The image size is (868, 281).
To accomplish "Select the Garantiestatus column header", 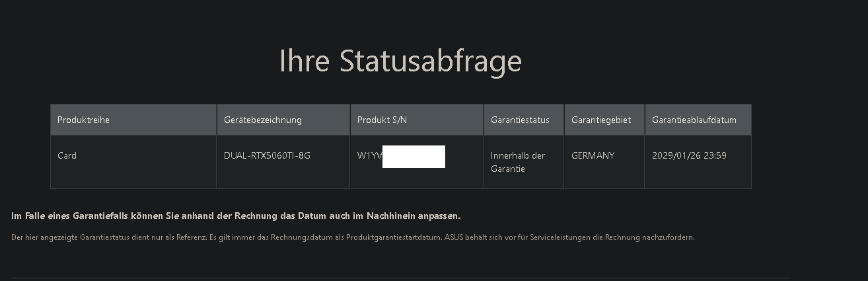I will click(524, 120).
